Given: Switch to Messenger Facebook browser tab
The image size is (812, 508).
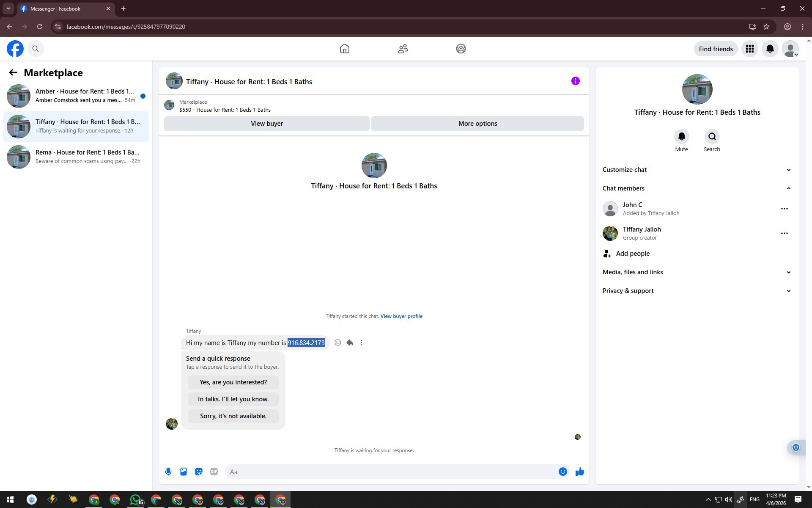Looking at the screenshot, I should 66,8.
